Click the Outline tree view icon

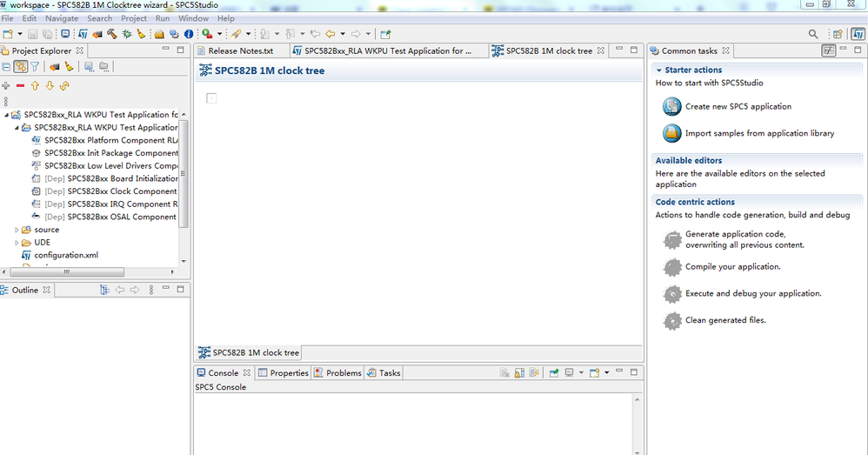[x=104, y=290]
